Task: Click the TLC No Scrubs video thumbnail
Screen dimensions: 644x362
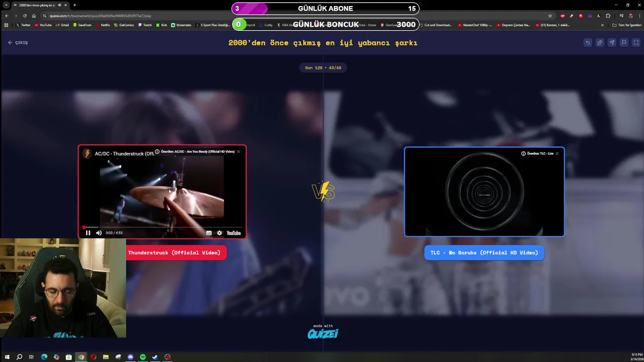Action: [484, 192]
